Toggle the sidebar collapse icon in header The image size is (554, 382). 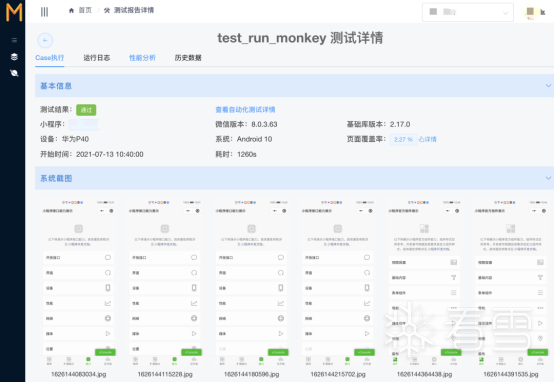[x=44, y=12]
